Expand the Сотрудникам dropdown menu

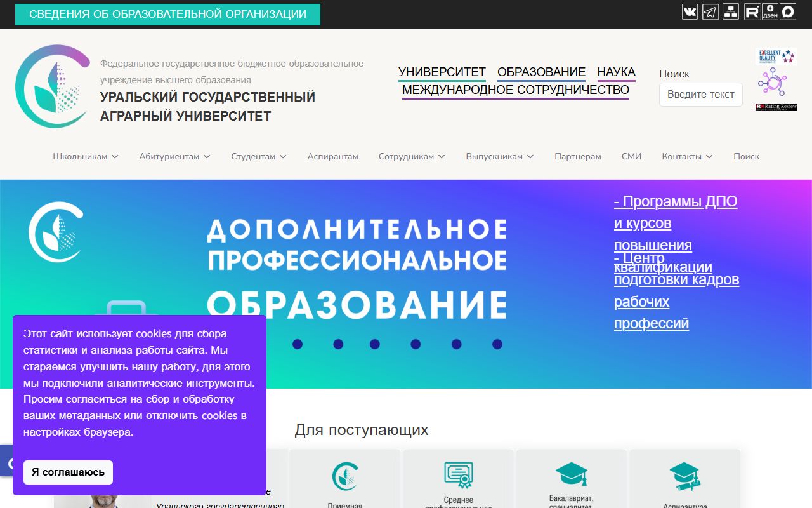click(x=412, y=156)
